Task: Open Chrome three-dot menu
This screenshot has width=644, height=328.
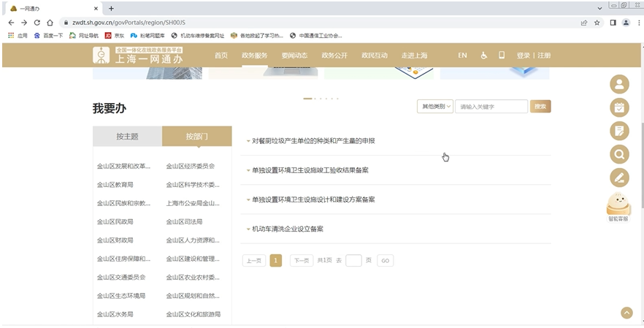Action: pyautogui.click(x=639, y=23)
